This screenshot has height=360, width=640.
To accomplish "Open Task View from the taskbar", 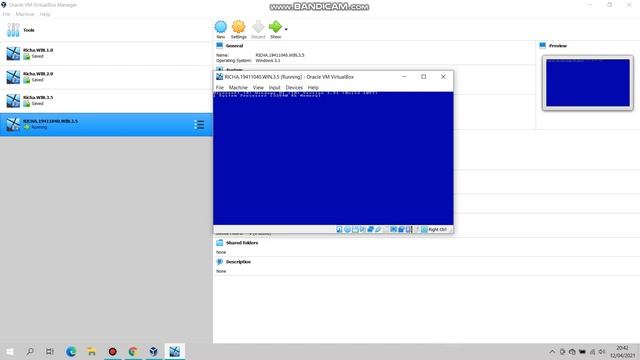I will click(49, 351).
